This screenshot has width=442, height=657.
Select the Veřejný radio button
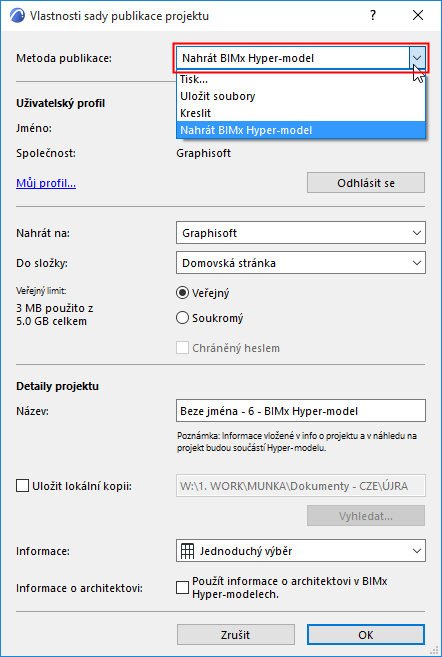point(182,293)
